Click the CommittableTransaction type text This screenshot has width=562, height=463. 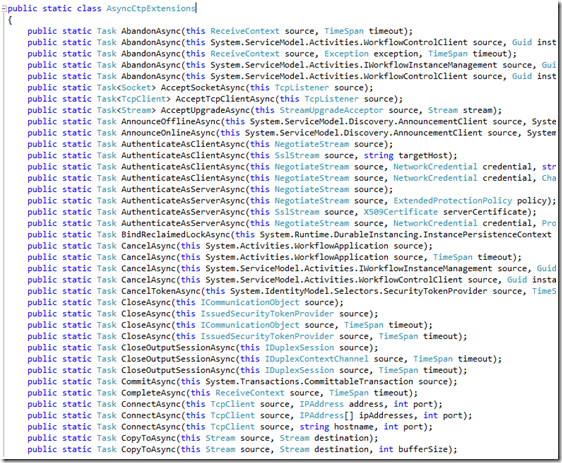click(359, 382)
